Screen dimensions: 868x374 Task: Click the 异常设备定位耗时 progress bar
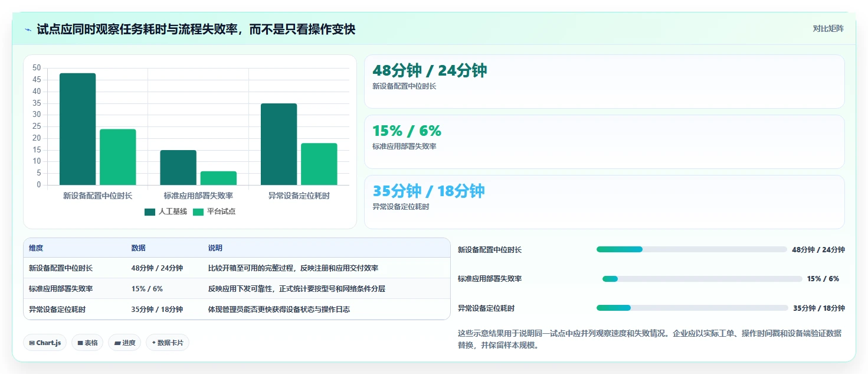point(692,308)
